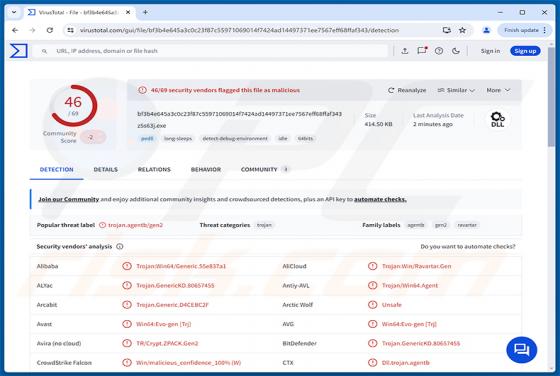Switch to the DETAILS tab

(106, 170)
